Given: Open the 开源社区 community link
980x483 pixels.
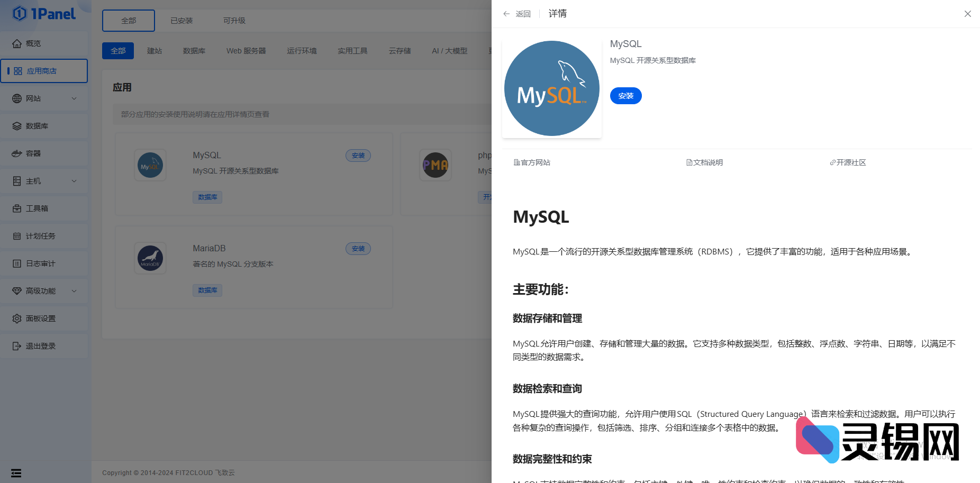Looking at the screenshot, I should click(848, 162).
